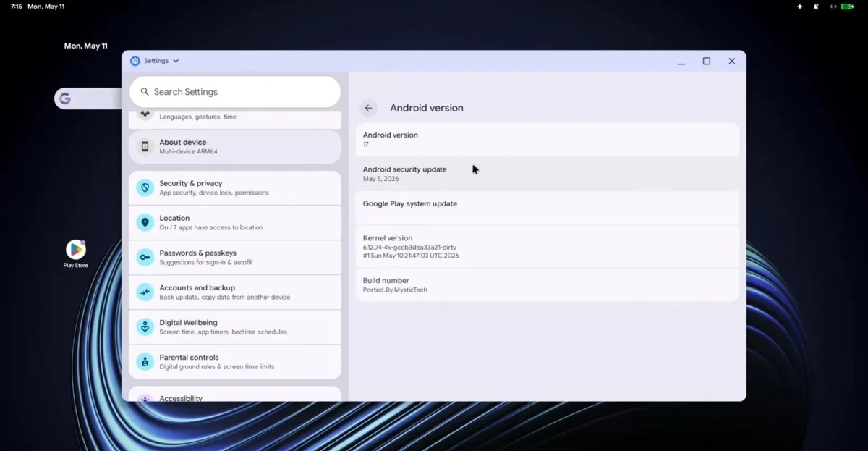Close the Settings window

pos(732,62)
